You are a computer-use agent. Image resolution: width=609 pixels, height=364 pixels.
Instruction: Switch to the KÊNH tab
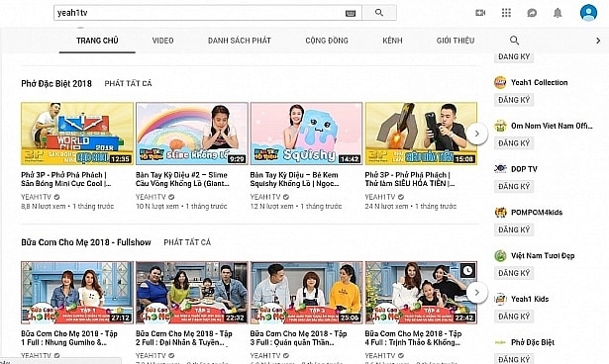392,41
